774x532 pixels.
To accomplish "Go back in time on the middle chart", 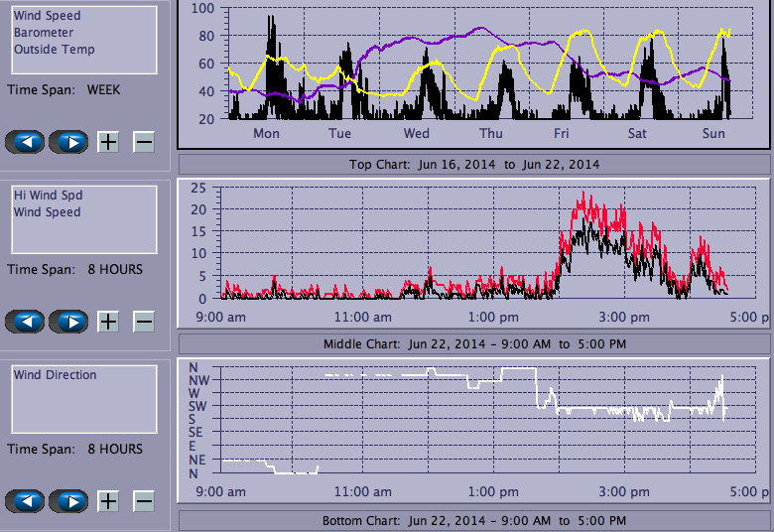I will 26,322.
